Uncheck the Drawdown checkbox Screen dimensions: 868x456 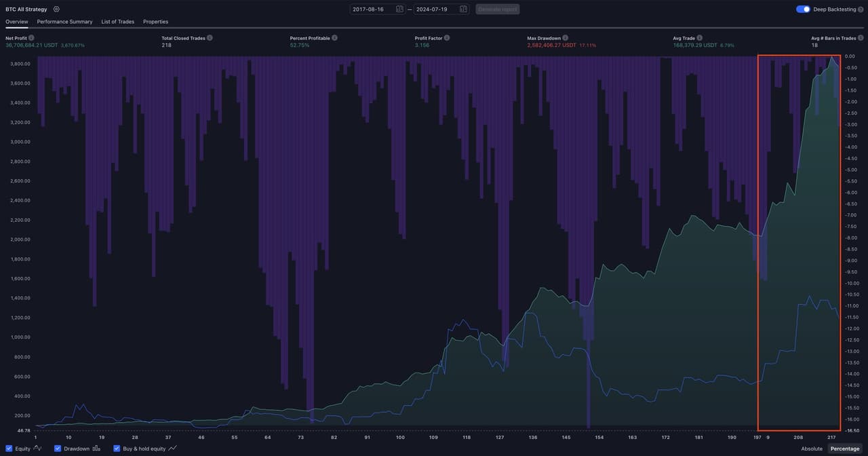point(58,449)
